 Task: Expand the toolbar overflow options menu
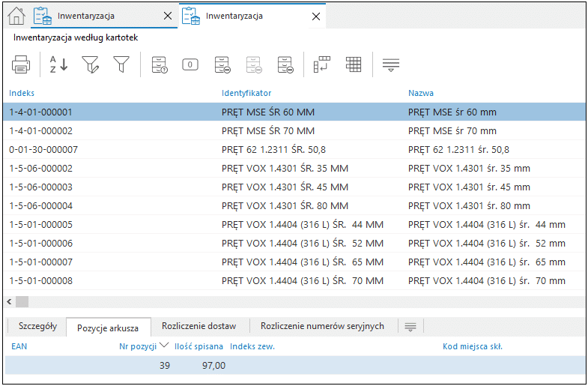[390, 65]
